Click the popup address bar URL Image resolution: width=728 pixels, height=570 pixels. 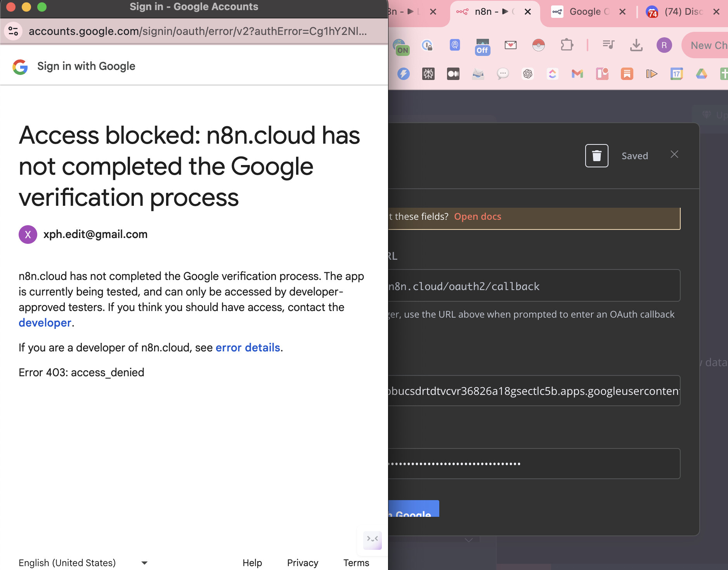point(198,31)
